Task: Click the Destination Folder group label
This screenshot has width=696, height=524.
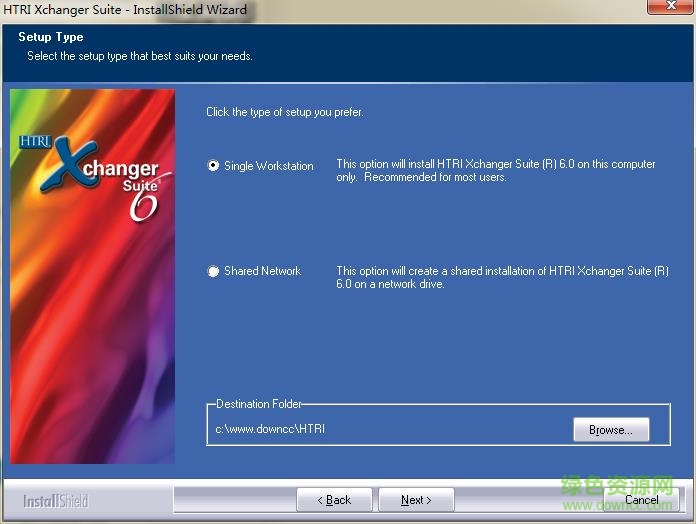Action: [x=259, y=404]
